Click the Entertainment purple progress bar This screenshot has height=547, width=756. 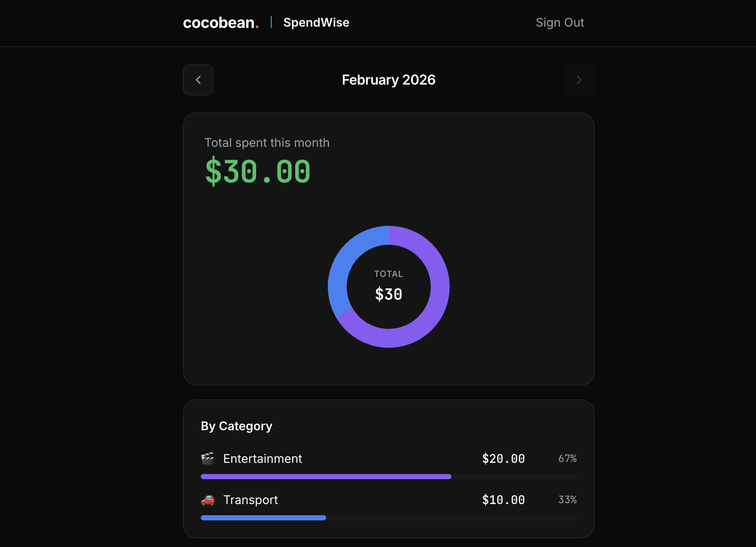325,476
